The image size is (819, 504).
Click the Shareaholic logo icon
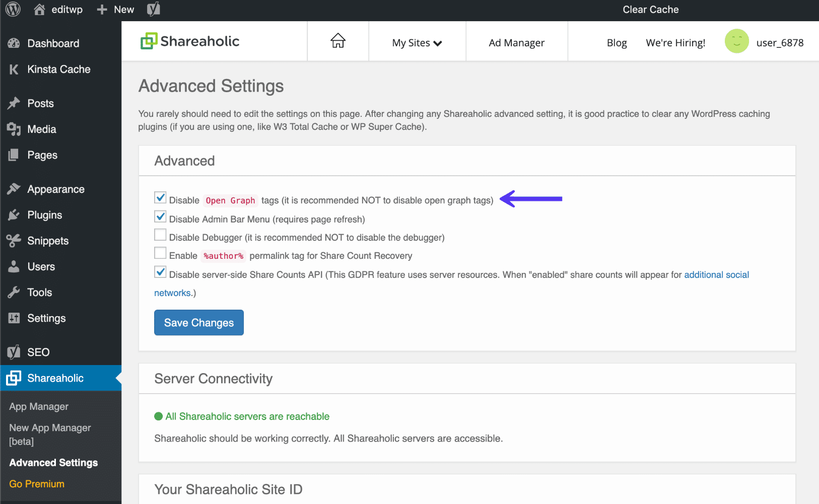pos(148,40)
